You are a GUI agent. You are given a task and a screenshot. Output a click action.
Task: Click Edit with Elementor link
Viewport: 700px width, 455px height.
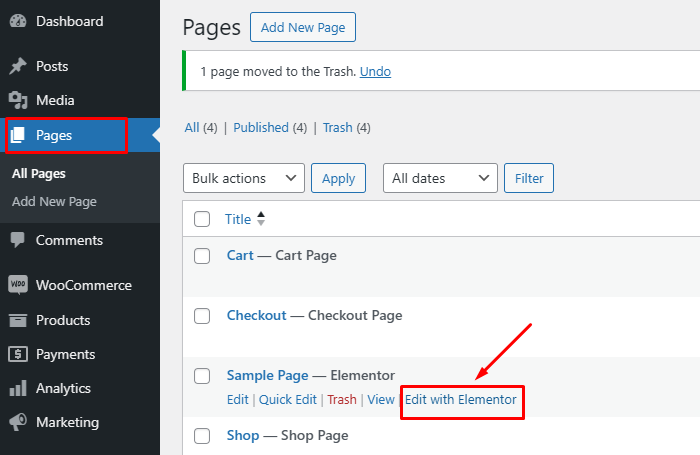point(461,400)
